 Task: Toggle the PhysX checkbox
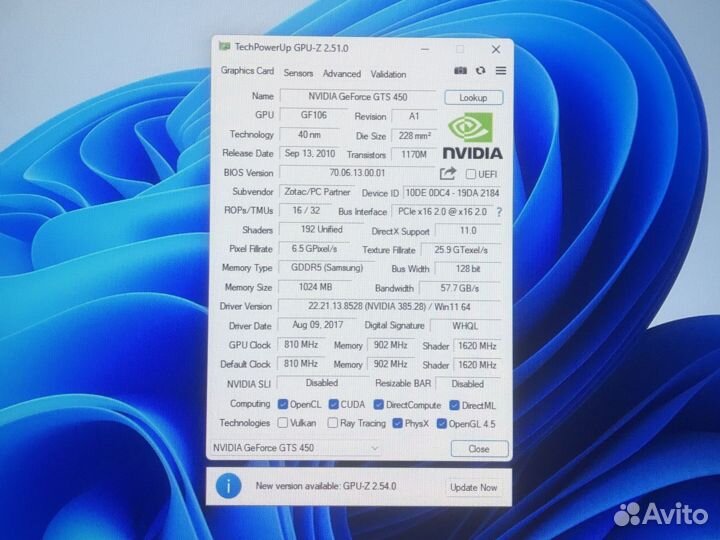[398, 423]
